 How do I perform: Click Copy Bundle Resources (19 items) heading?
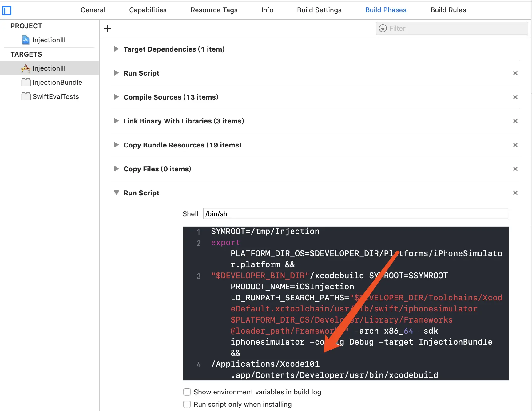(183, 145)
